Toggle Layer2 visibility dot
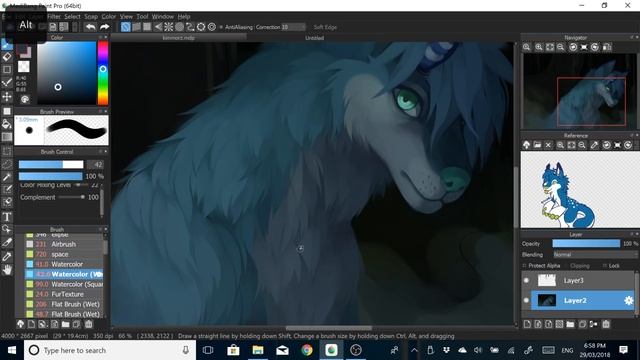Viewport: 640px width, 360px height. [x=526, y=300]
